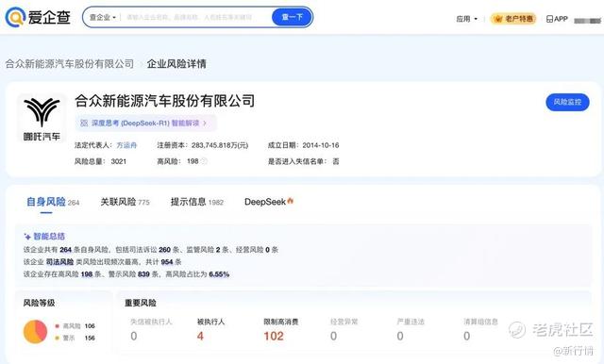The width and height of the screenshot is (604, 364).
Task: Open the DeepSeek tab
Action: [x=269, y=202]
